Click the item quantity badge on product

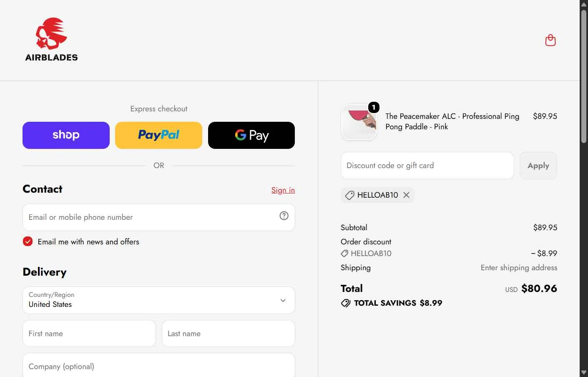coord(374,108)
